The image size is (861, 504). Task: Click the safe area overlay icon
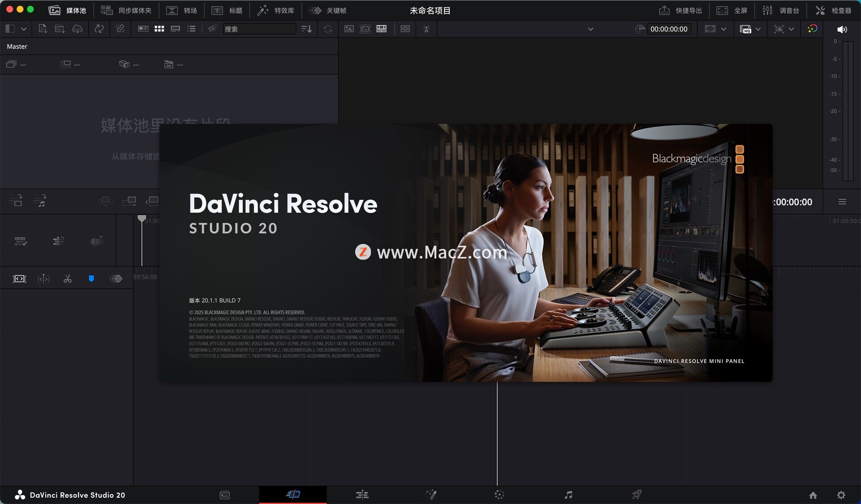pos(710,29)
